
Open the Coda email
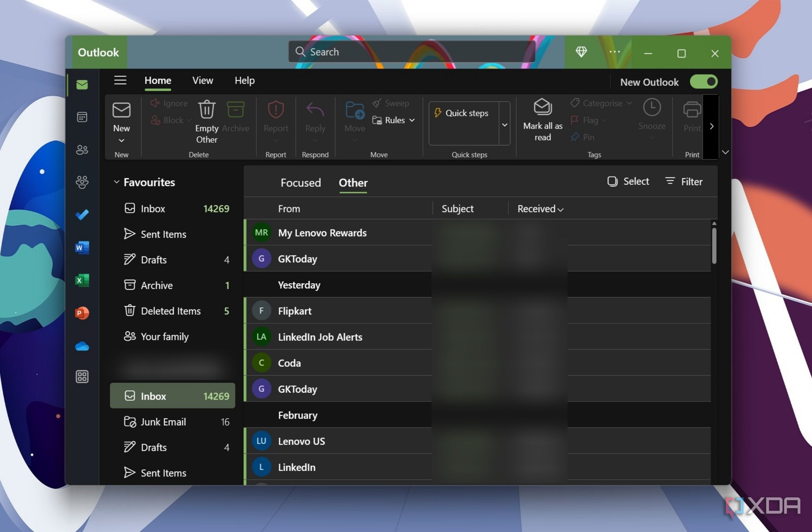[478, 363]
